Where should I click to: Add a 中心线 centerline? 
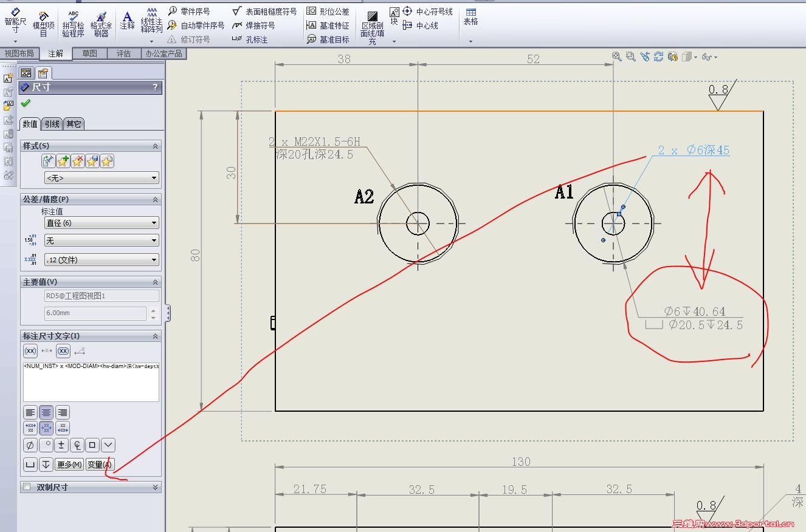tap(420, 26)
